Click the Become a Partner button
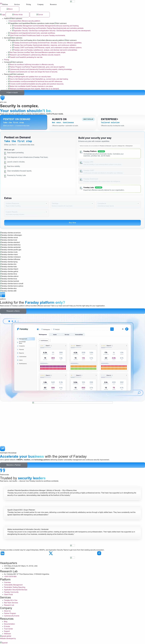This screenshot has width=145, height=644. tap(13, 465)
